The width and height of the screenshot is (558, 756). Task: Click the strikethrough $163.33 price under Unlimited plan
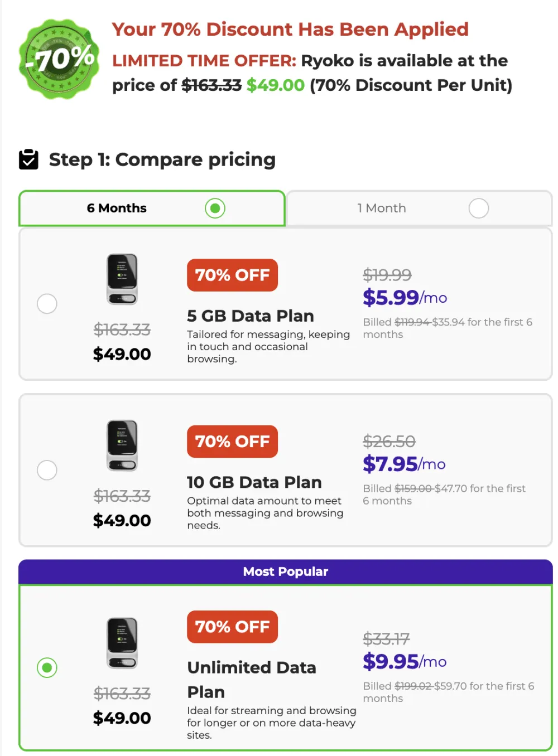[x=122, y=693]
